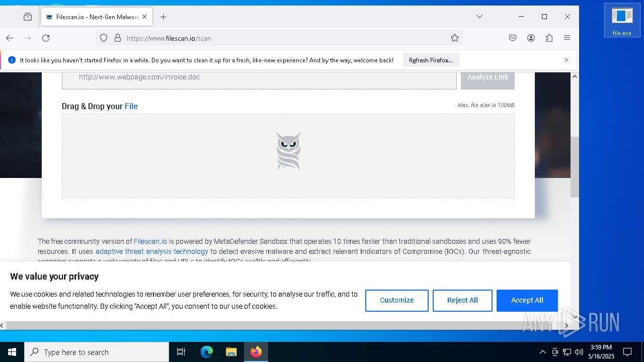Go forward one page

point(28,38)
